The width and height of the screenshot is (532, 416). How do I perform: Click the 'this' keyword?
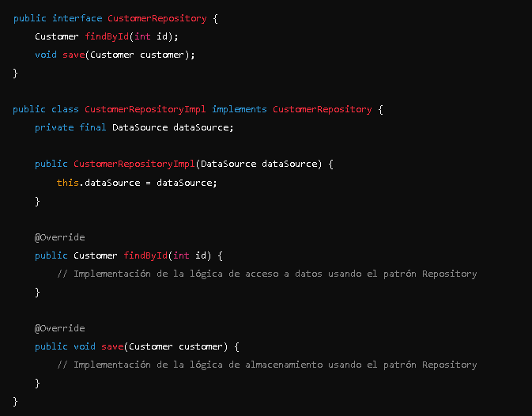[x=68, y=183]
